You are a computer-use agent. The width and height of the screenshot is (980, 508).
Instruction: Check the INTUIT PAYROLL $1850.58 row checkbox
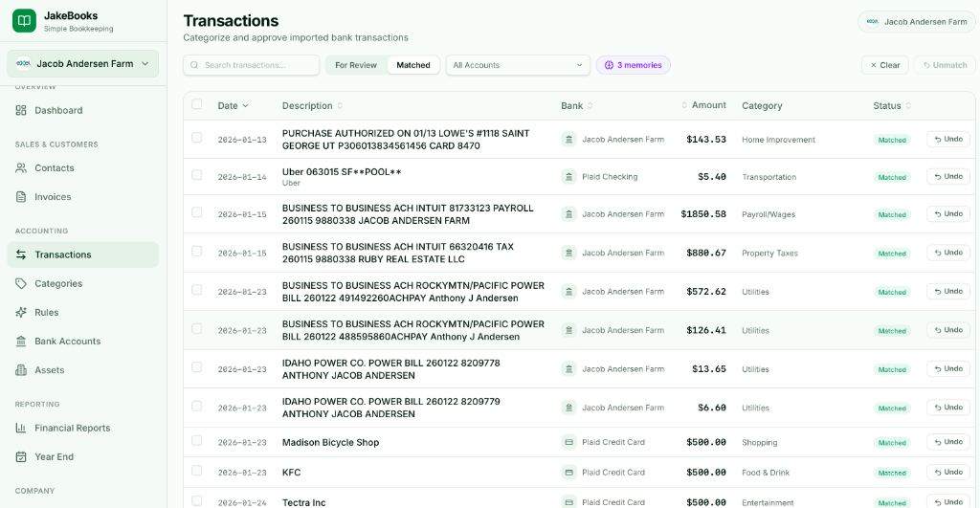tap(197, 212)
